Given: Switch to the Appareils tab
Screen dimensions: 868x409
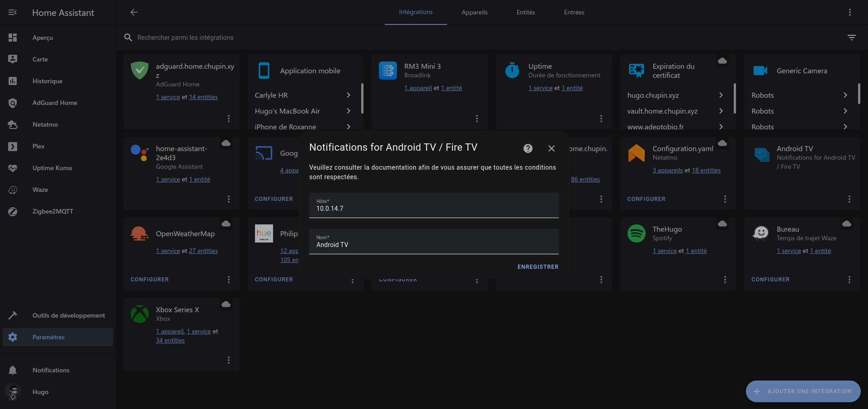Looking at the screenshot, I should 475,12.
